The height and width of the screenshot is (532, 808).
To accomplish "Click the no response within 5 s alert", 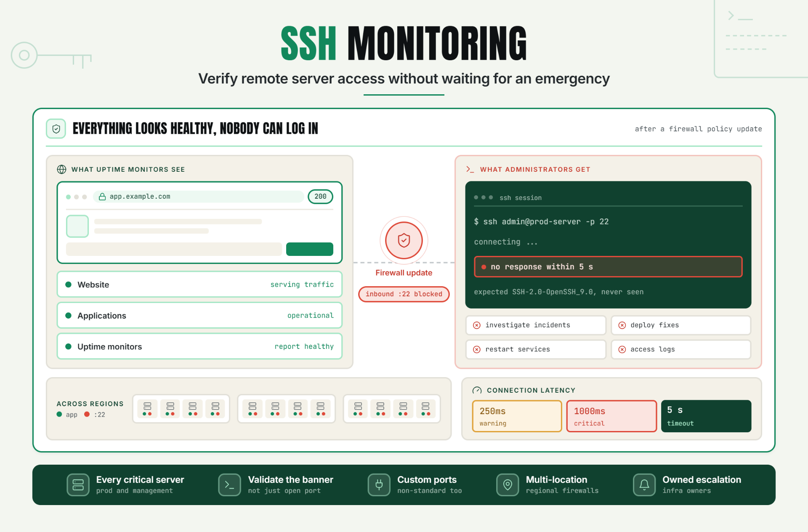I will pos(608,267).
